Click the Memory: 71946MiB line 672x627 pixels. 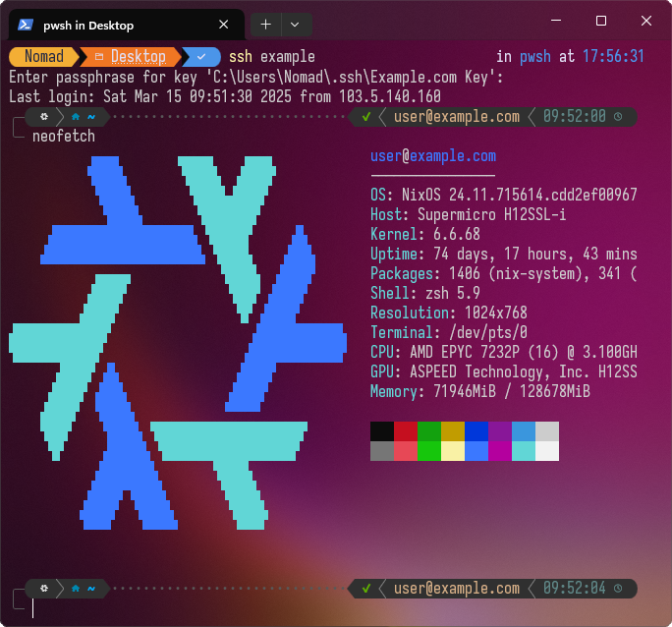(480, 392)
